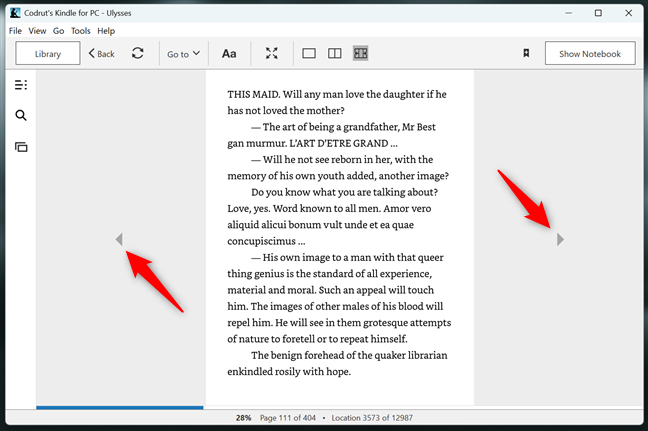Switch to two column layout
Image resolution: width=648 pixels, height=431 pixels.
pos(334,53)
